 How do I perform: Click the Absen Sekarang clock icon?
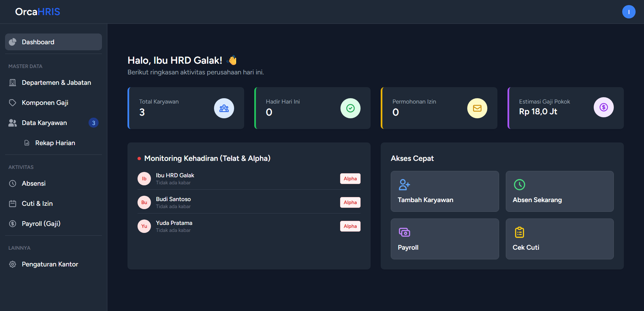click(x=520, y=184)
